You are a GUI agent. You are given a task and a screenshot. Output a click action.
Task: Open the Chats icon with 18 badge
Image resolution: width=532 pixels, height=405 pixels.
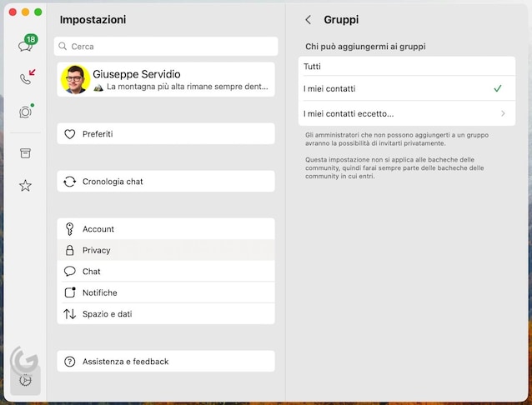tap(26, 45)
